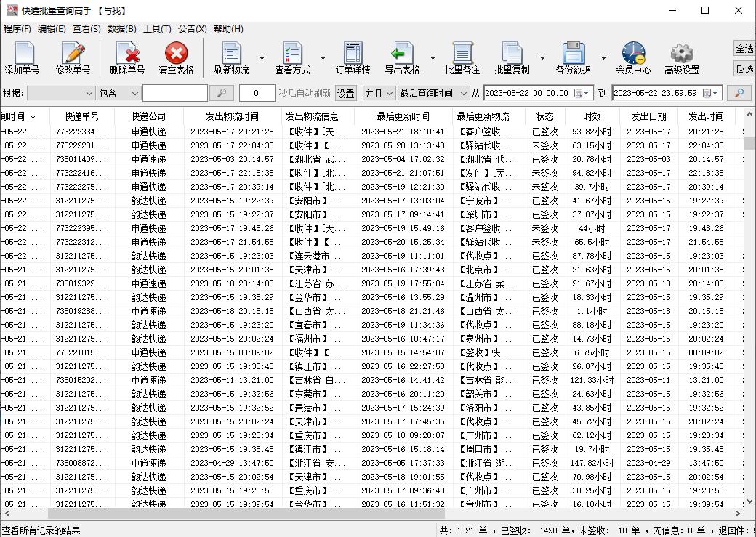The image size is (756, 537).
Task: Click the 导出表格 export icon
Action: pos(402,58)
